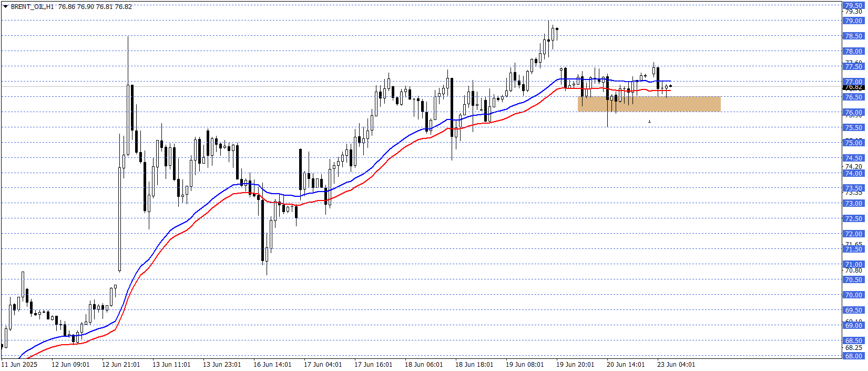Click the 13 Jun 23:01 time label
The image size is (868, 371).
pos(222,364)
